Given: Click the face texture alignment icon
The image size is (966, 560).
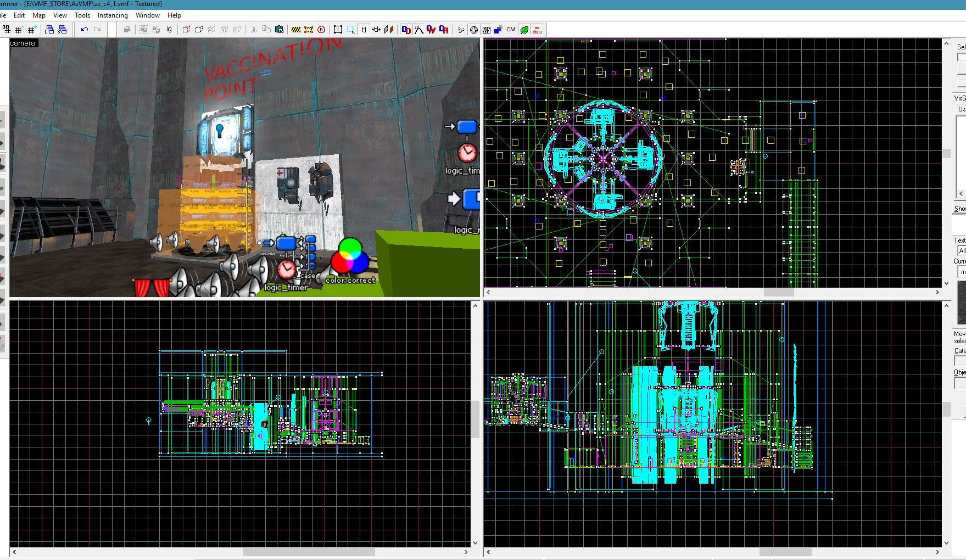Looking at the screenshot, I should click(x=389, y=30).
